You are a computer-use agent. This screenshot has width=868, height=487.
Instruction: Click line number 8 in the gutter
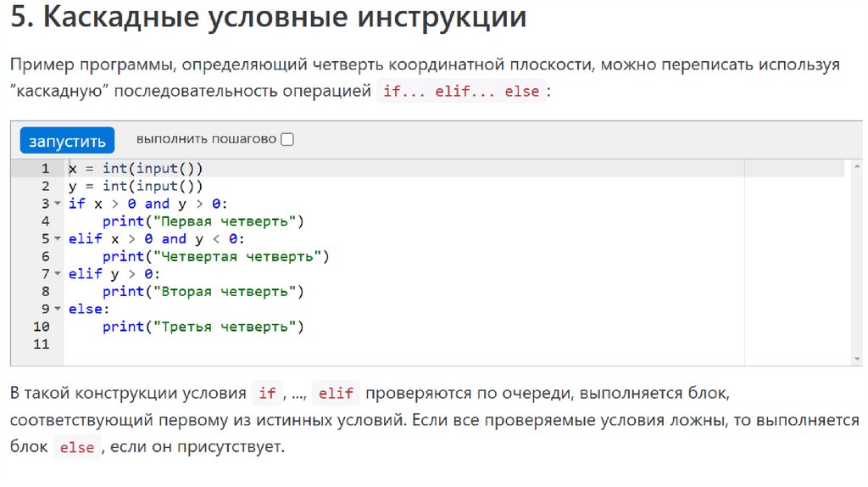tap(46, 291)
